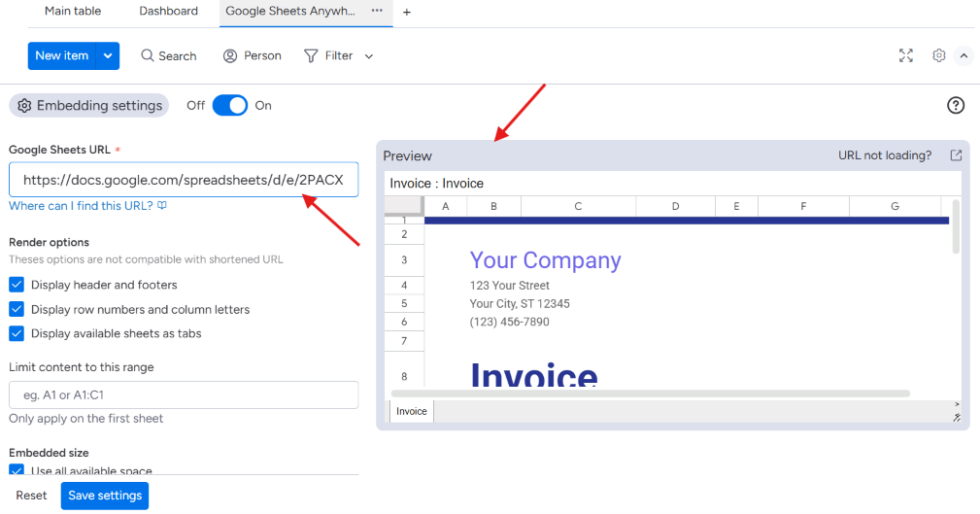Select column C header in preview

point(578,206)
